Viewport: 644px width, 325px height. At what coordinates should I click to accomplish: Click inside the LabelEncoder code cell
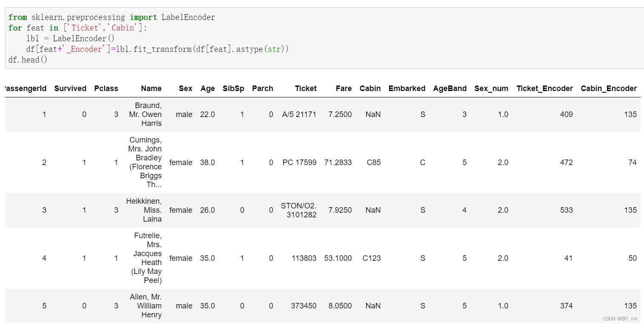(324, 38)
